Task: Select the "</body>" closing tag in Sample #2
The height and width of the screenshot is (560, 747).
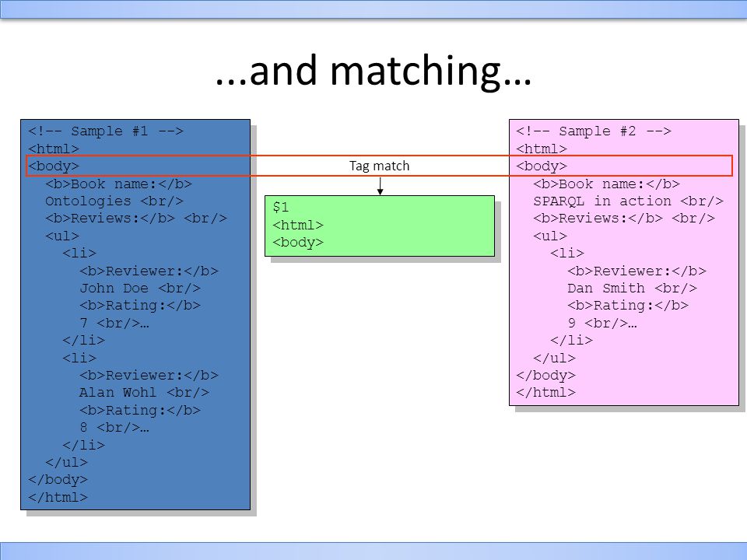Action: 545,375
